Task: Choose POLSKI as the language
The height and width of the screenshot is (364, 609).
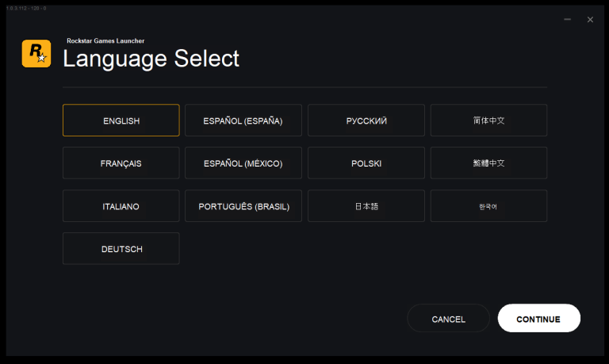Action: point(366,163)
